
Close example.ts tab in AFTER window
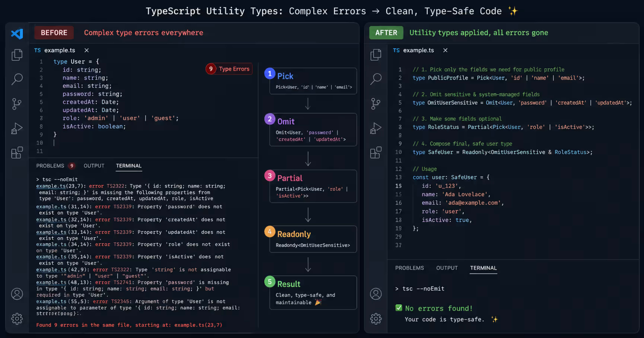pos(445,50)
